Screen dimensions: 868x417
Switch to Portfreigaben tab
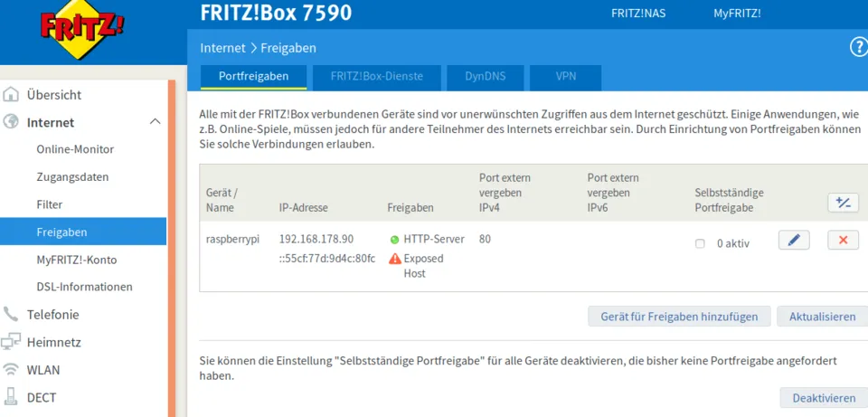pos(253,76)
